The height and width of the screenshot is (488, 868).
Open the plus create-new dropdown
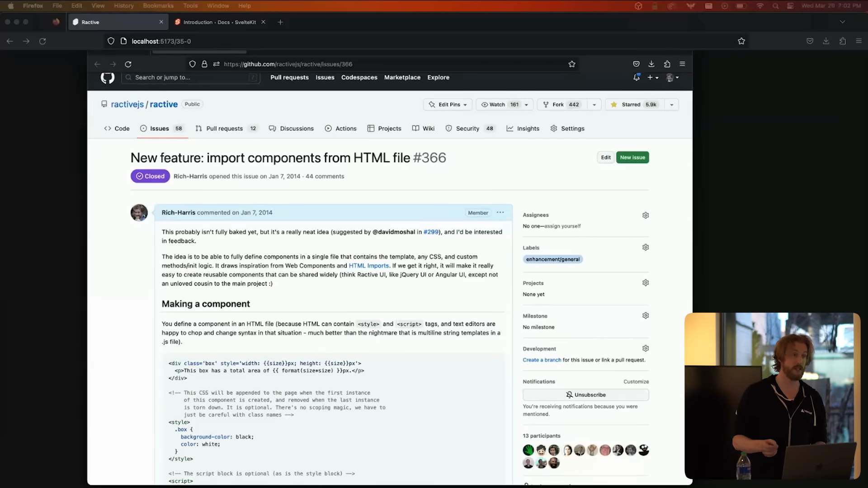tap(652, 77)
